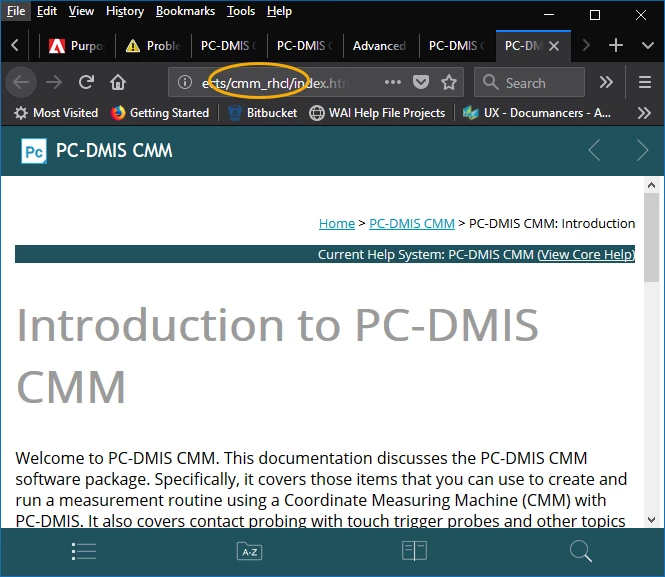The width and height of the screenshot is (665, 577).
Task: Open the glossary book icon
Action: pos(414,551)
